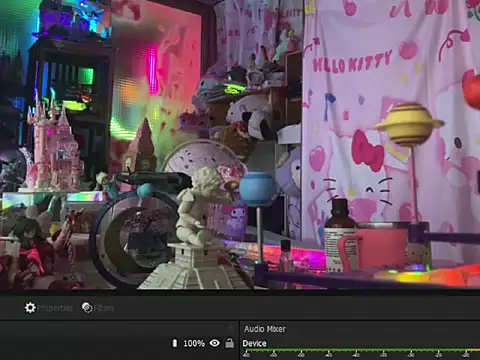Open source Properties with the gear button
480x360 pixels.
(x=49, y=308)
